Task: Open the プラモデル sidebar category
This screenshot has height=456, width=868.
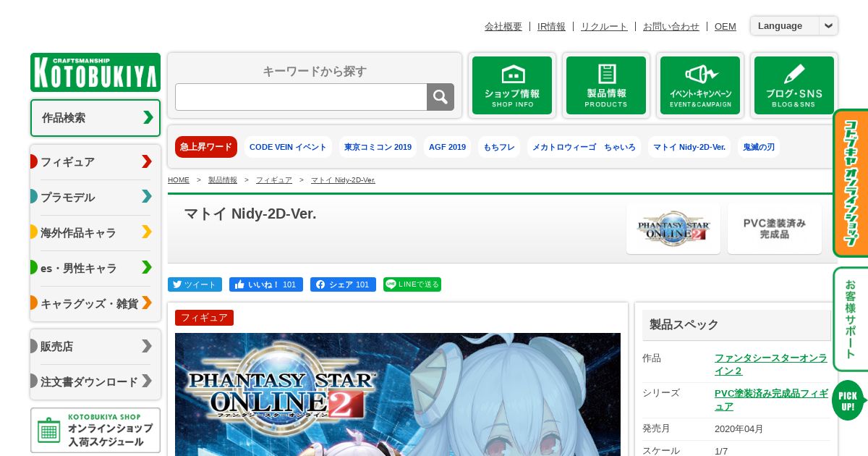Action: (x=95, y=197)
